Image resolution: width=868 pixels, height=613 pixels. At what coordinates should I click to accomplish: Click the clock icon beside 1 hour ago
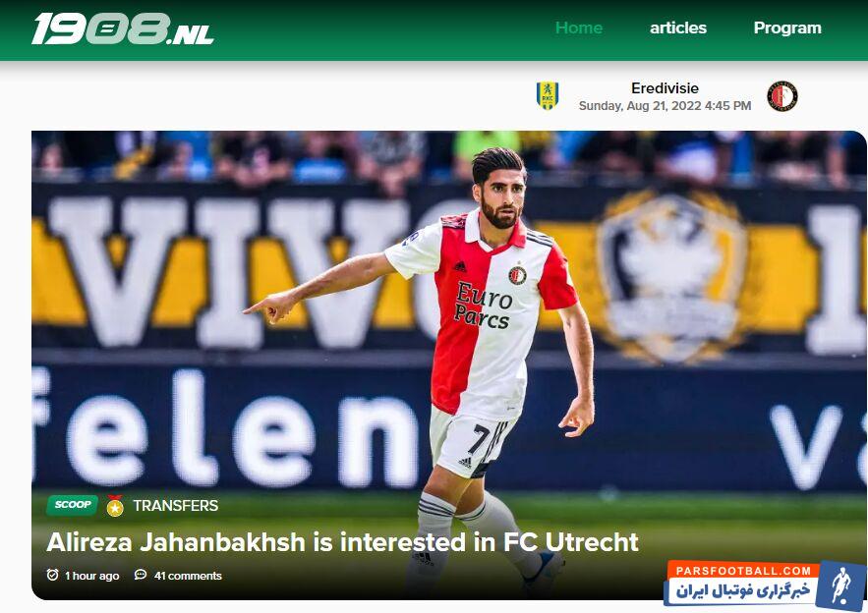coord(52,575)
